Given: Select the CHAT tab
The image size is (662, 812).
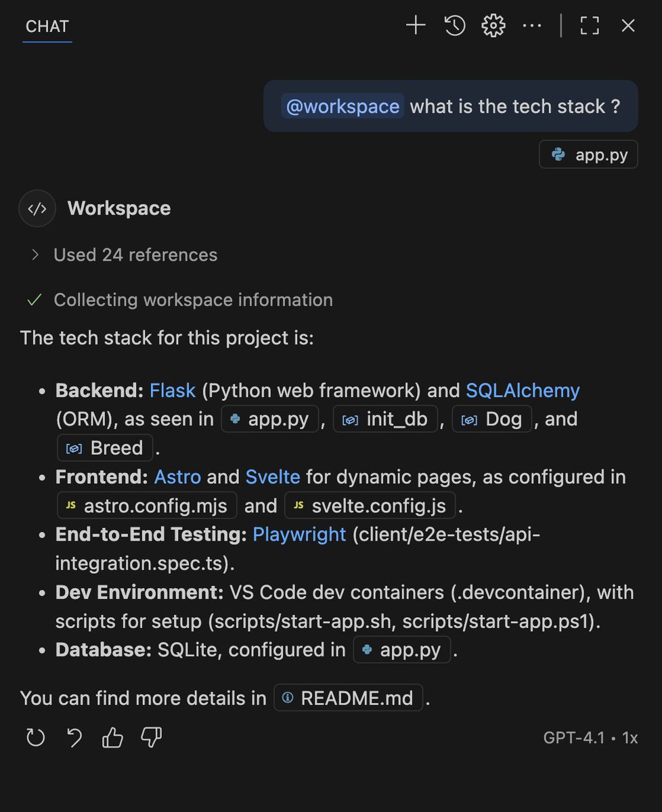Looking at the screenshot, I should coord(47,27).
